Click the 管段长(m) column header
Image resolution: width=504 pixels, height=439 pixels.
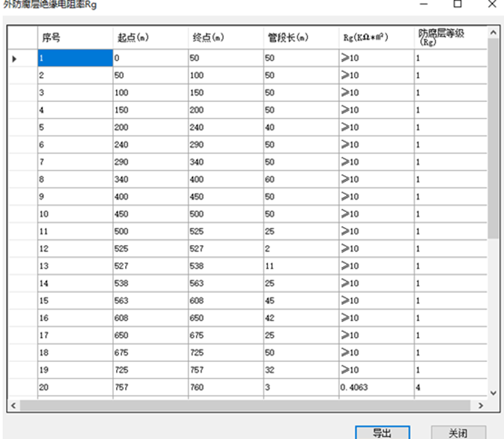300,37
